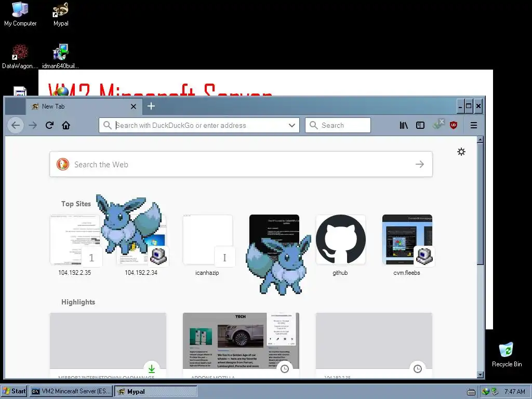Open the Library bookshelf icon
The width and height of the screenshot is (532, 399).
pos(403,125)
